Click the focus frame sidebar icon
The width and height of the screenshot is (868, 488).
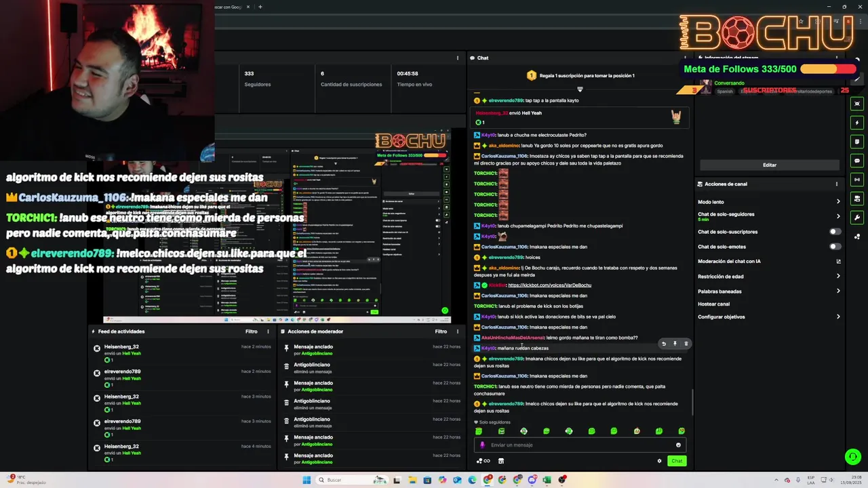(858, 104)
